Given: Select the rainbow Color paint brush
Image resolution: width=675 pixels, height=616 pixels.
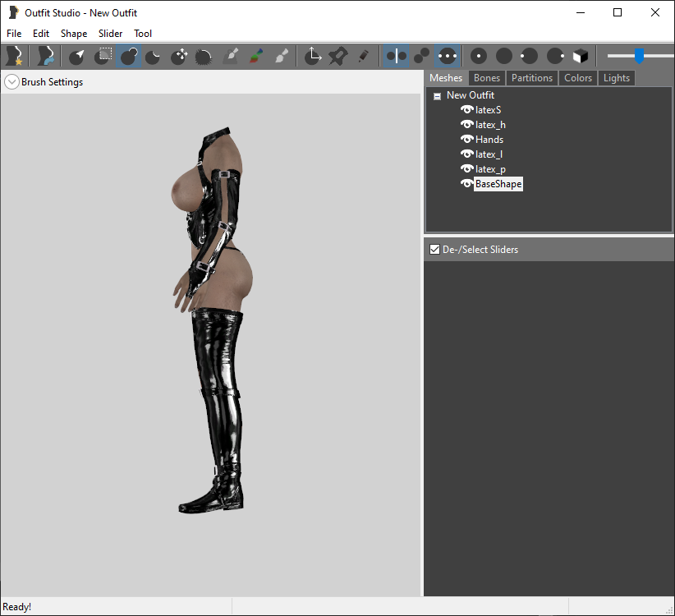Looking at the screenshot, I should tap(256, 56).
